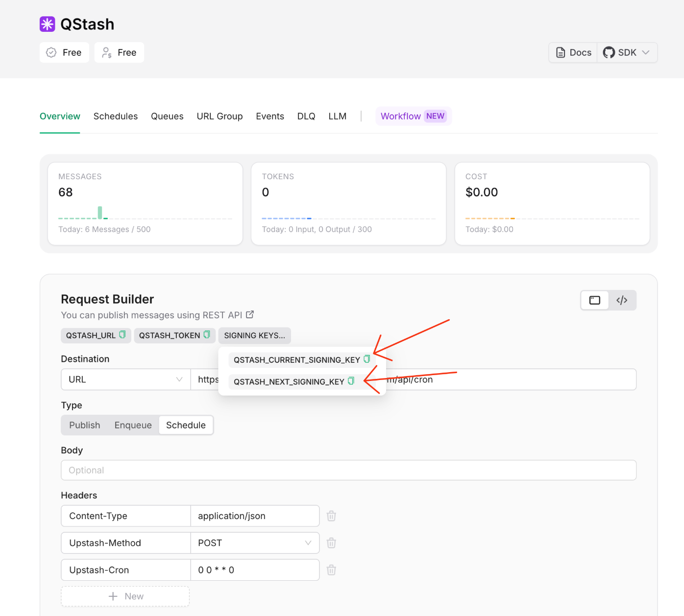Click the QStash title text
The height and width of the screenshot is (616, 684).
click(87, 24)
